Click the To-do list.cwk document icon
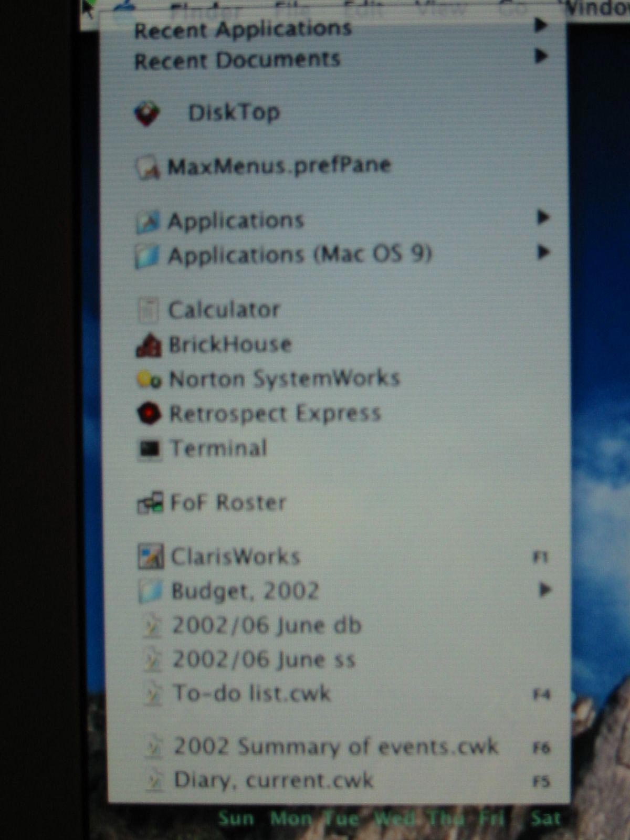Image resolution: width=630 pixels, height=840 pixels. (x=153, y=694)
